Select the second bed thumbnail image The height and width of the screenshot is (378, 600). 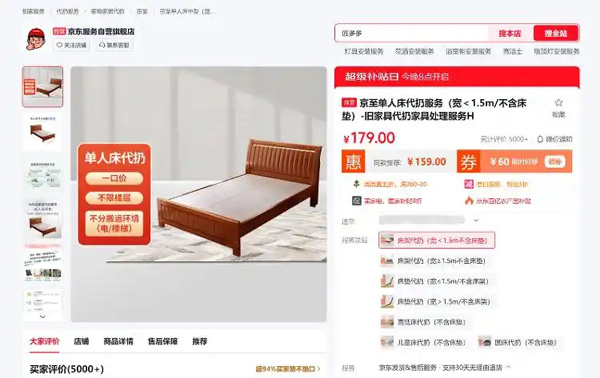click(42, 131)
